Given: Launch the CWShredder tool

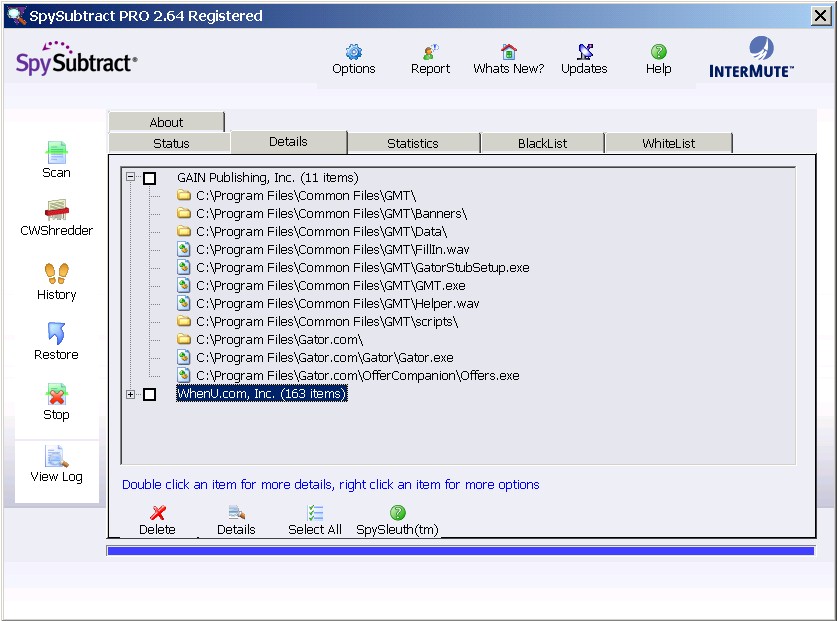Looking at the screenshot, I should (57, 210).
